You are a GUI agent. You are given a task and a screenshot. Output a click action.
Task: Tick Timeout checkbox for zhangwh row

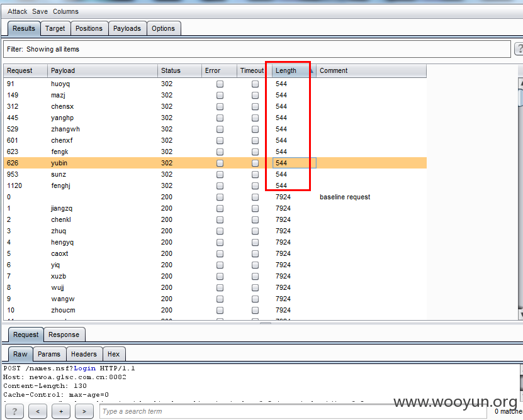255,130
